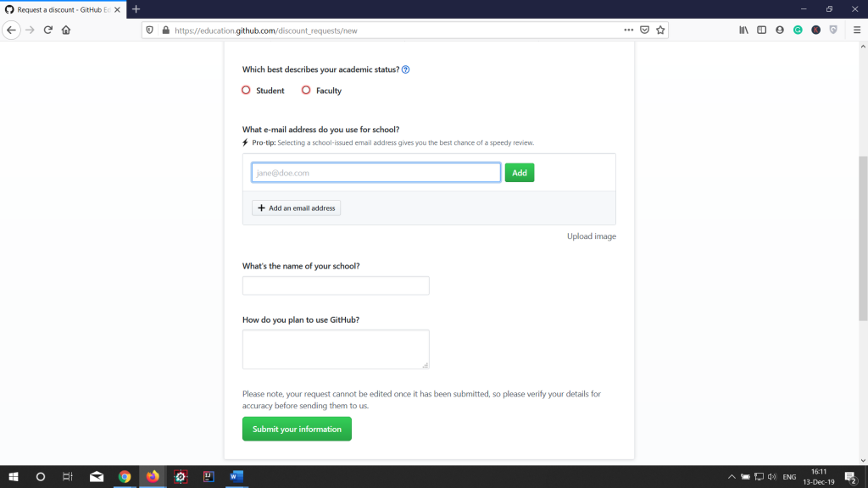Open Google Chrome from the taskbar
Image resolution: width=868 pixels, height=488 pixels.
tap(125, 477)
